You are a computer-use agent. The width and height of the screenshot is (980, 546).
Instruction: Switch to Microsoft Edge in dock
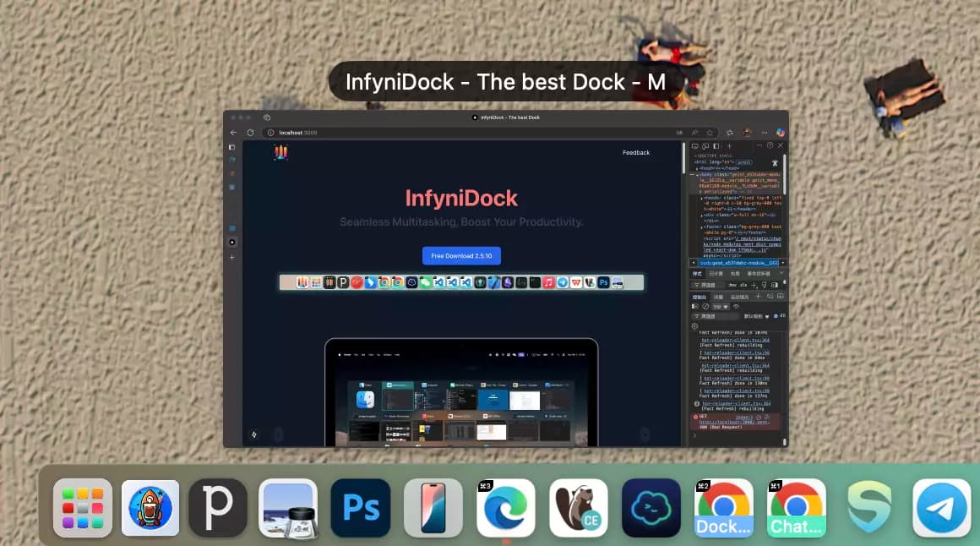[505, 508]
